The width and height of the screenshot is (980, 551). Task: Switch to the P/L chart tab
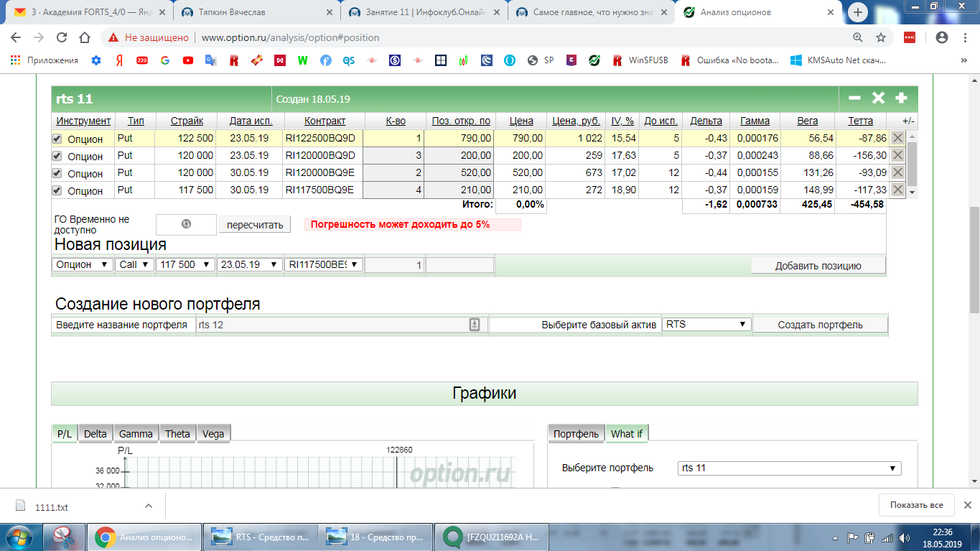point(65,433)
